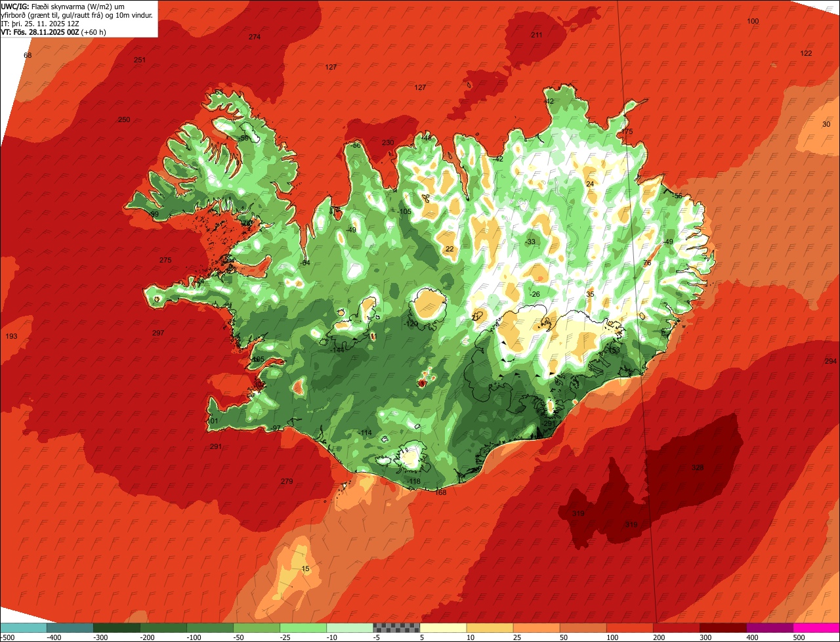Click the checkered legend swatch between -5 and 5
Image resolution: width=840 pixels, height=642 pixels.
(x=396, y=627)
